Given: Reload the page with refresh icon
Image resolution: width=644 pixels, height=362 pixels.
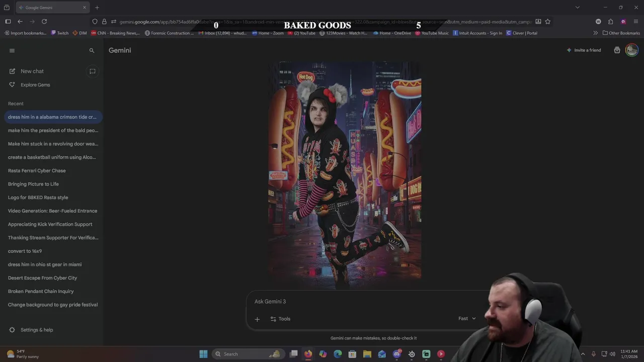Looking at the screenshot, I should point(44,22).
